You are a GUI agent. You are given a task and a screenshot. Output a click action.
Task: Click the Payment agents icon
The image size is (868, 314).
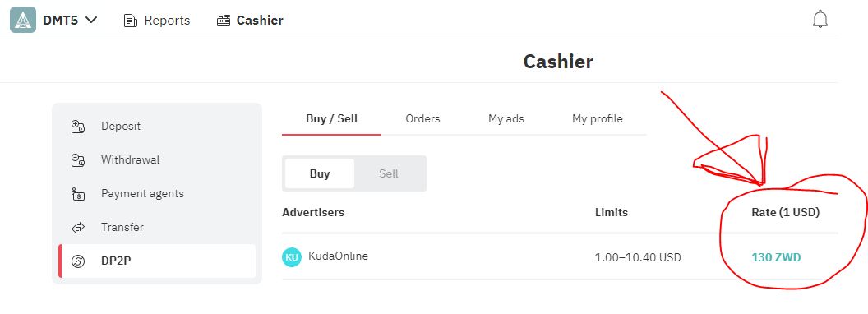tap(78, 194)
